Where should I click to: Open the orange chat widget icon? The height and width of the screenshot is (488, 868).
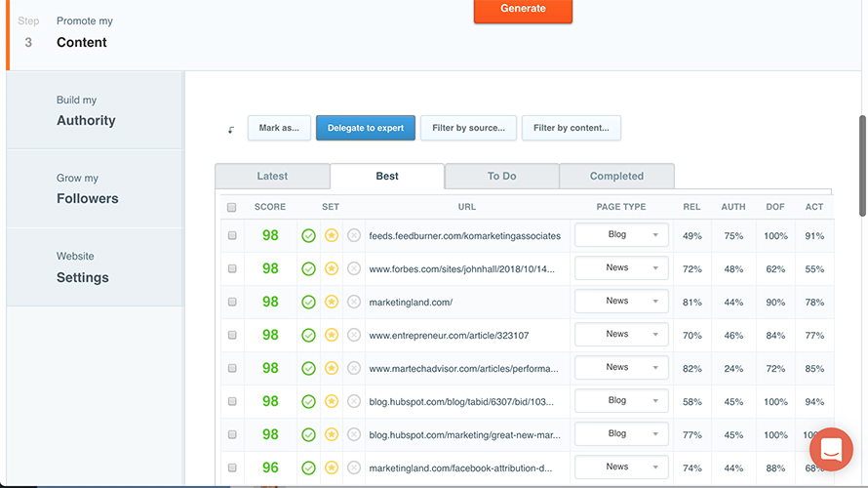pyautogui.click(x=831, y=450)
